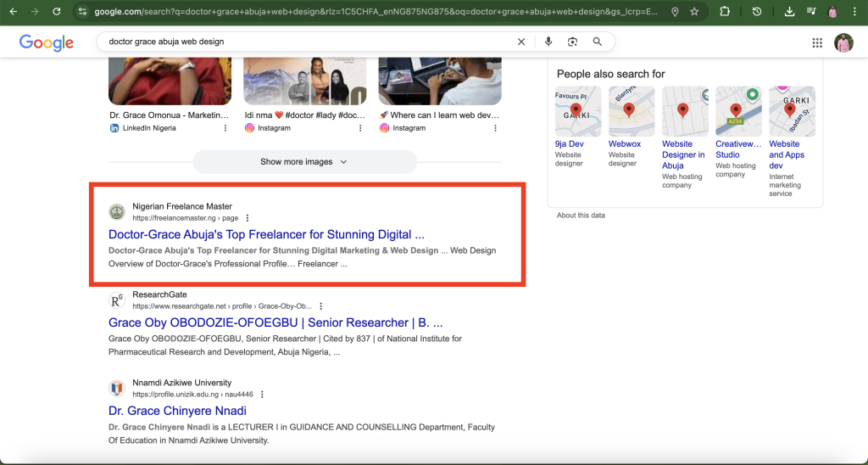Open the 9ja Dev map thumbnail

(578, 111)
